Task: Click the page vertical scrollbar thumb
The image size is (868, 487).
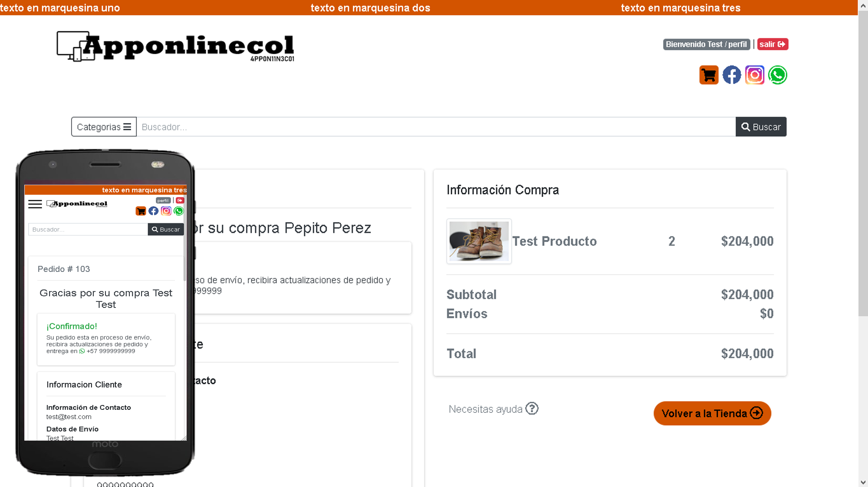Action: 863,163
